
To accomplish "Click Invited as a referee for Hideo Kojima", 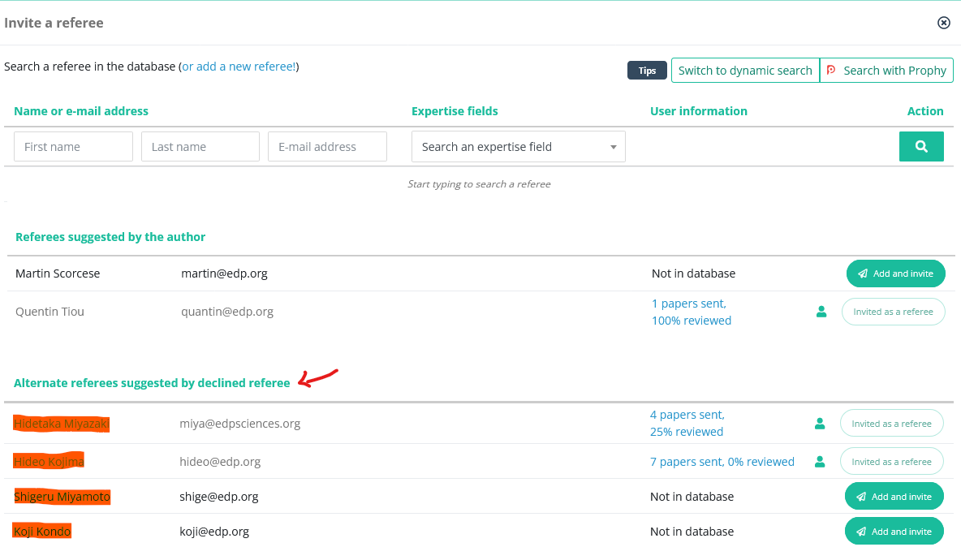I will (x=891, y=461).
